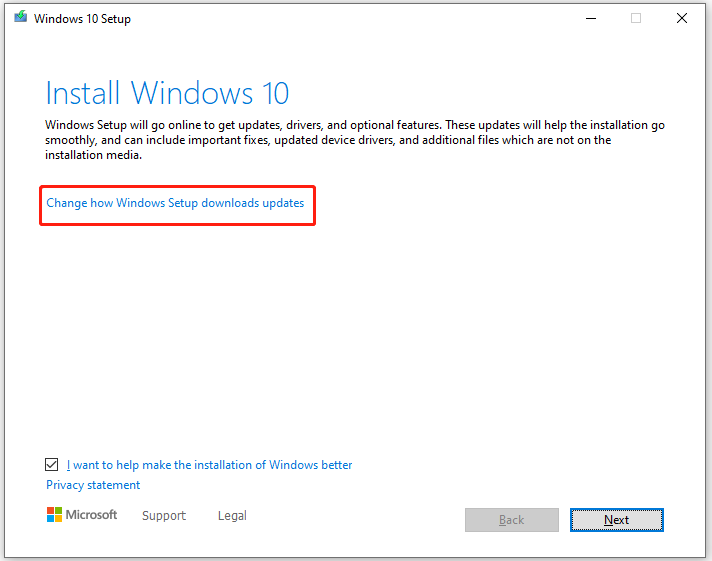
Task: Click the Microsoft logo
Action: [x=82, y=515]
